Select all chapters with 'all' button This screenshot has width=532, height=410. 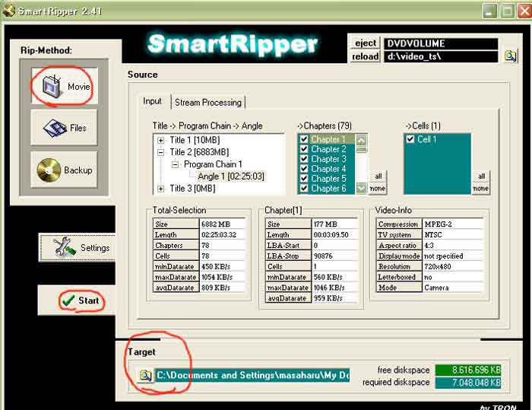point(378,176)
